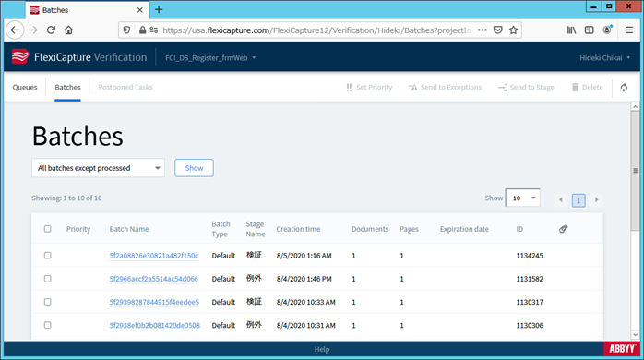The image size is (644, 360).
Task: Click the Pages column header
Action: pos(409,229)
